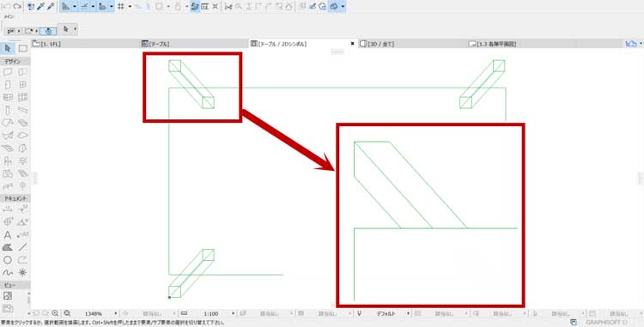Select the Spline tool

pos(8,272)
